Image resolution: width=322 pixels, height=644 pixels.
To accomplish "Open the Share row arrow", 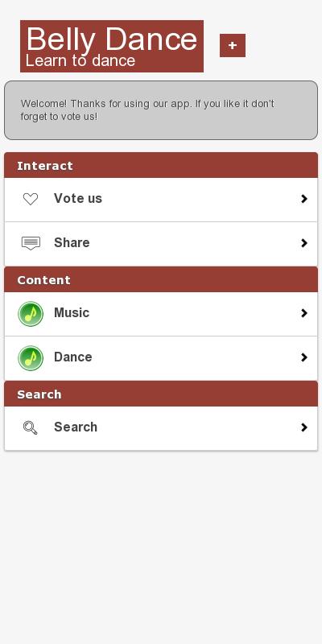I will coord(304,243).
